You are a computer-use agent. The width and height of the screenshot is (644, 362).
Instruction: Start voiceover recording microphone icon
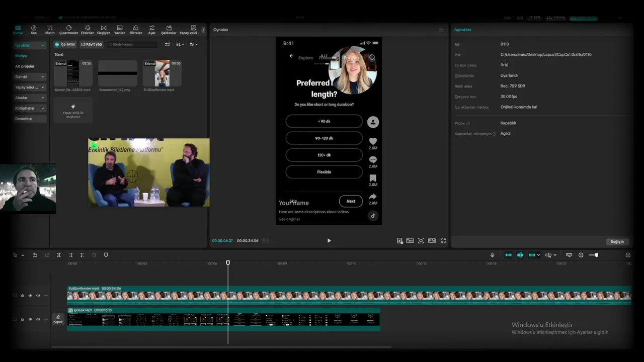[492, 255]
